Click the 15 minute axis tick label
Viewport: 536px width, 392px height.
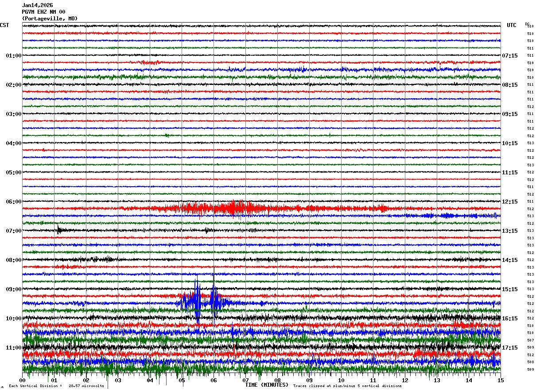(501, 380)
